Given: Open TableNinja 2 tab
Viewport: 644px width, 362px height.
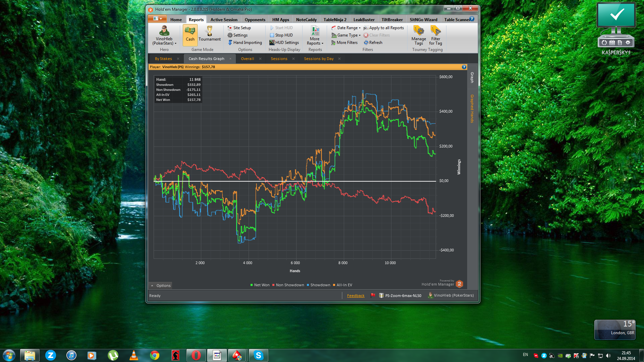Looking at the screenshot, I should point(335,20).
